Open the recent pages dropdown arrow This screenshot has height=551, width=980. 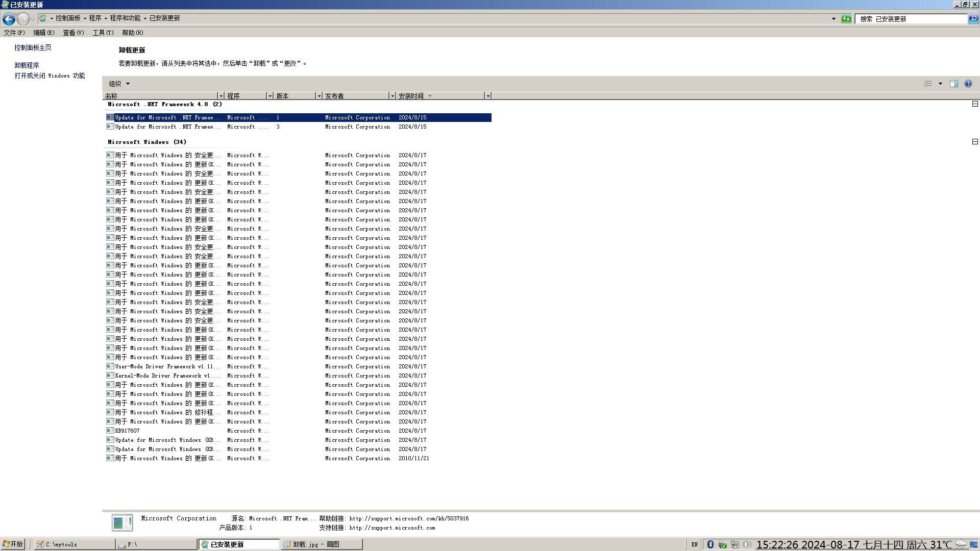tap(33, 19)
